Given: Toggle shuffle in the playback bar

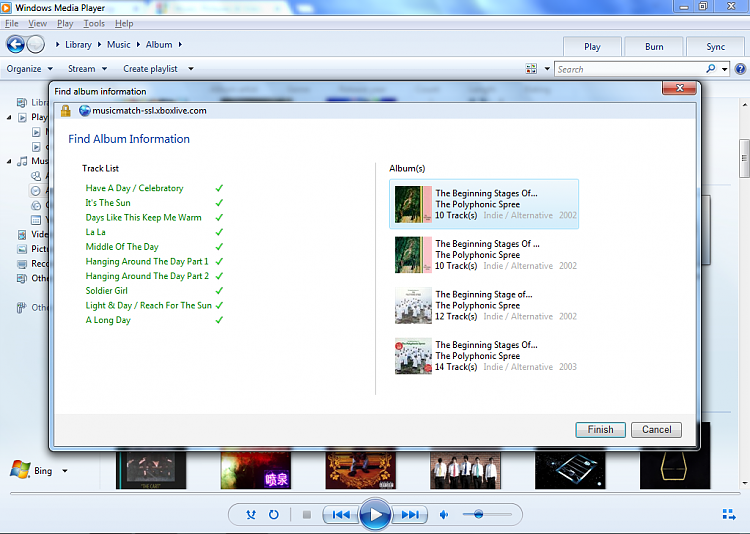Looking at the screenshot, I should pos(251,515).
